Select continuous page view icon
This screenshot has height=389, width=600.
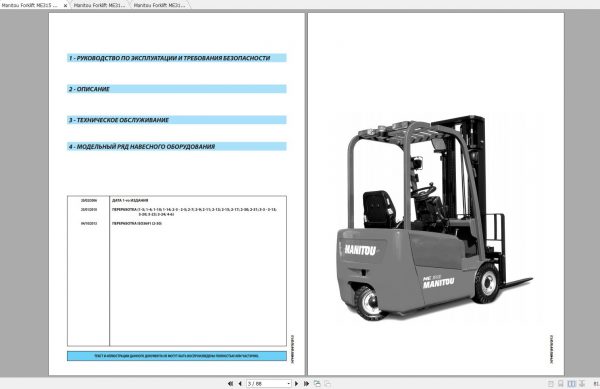click(x=561, y=384)
